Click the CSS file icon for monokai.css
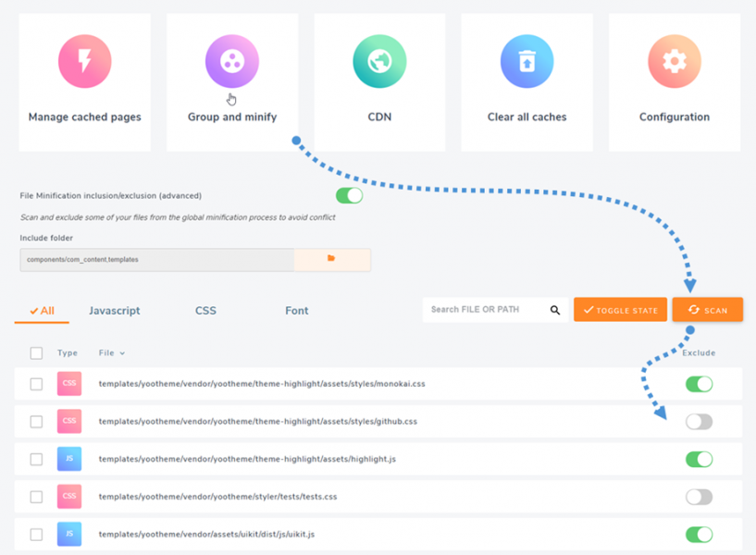Screen dimensions: 756x555 [x=69, y=384]
